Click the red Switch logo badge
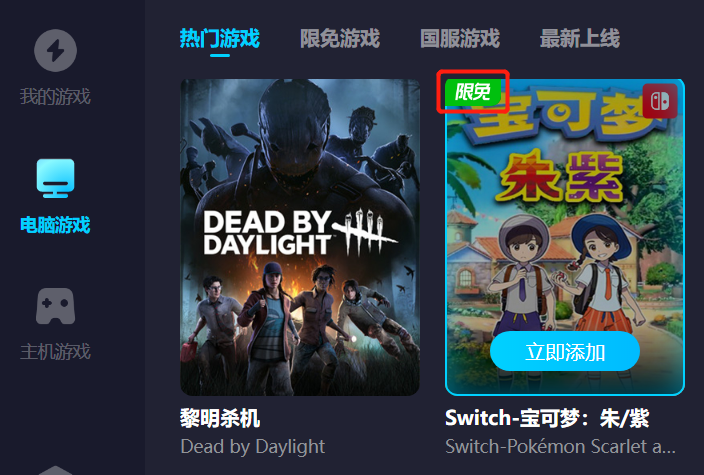This screenshot has width=704, height=475. point(660,101)
